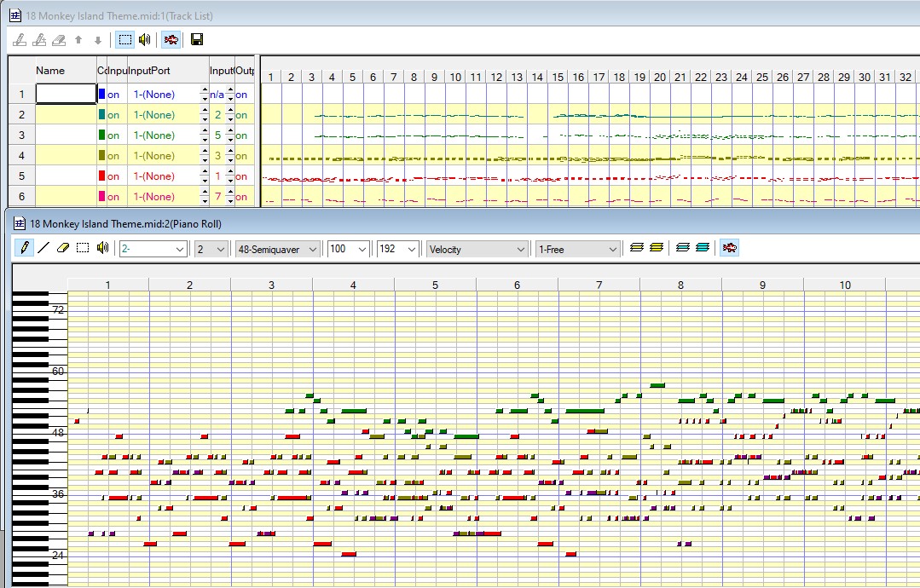Click the first yellow outlined layers icon
920x588 pixels.
pos(637,248)
